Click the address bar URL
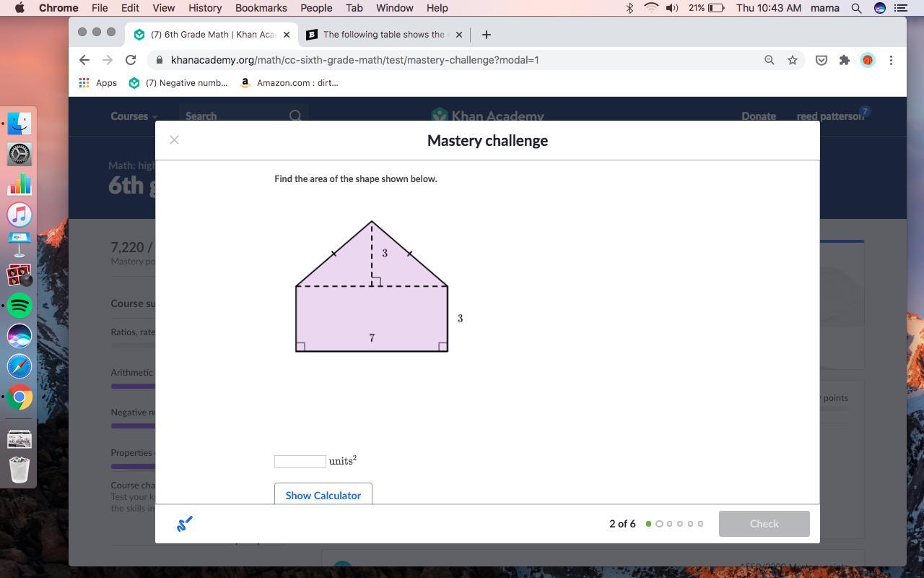Image resolution: width=924 pixels, height=578 pixels. coord(354,60)
